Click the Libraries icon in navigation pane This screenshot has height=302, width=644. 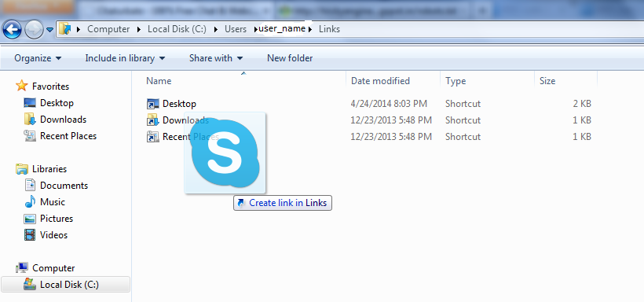(x=22, y=168)
